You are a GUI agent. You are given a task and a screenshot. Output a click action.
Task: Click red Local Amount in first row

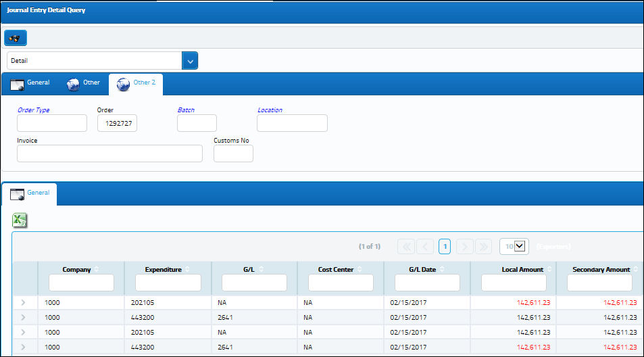533,302
